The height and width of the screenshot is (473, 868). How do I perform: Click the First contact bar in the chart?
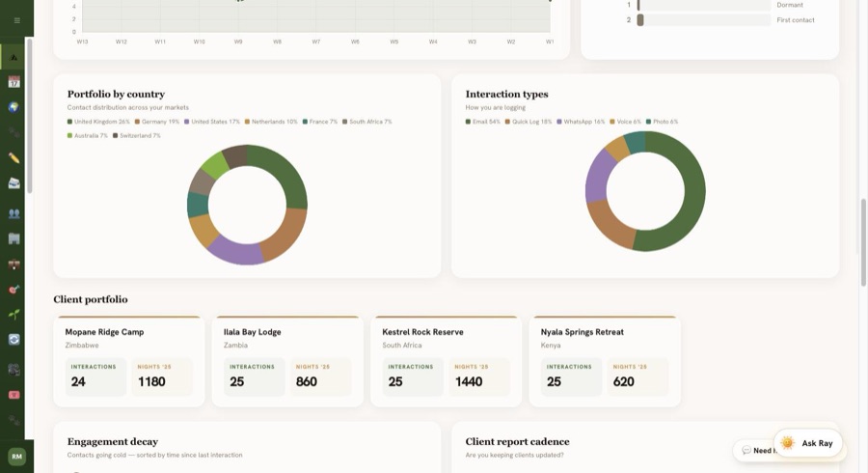coord(640,20)
